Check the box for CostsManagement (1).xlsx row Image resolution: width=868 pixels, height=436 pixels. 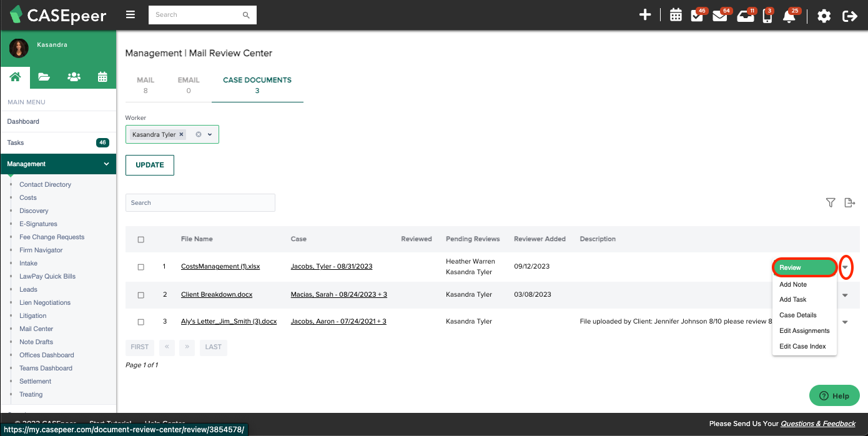141,267
